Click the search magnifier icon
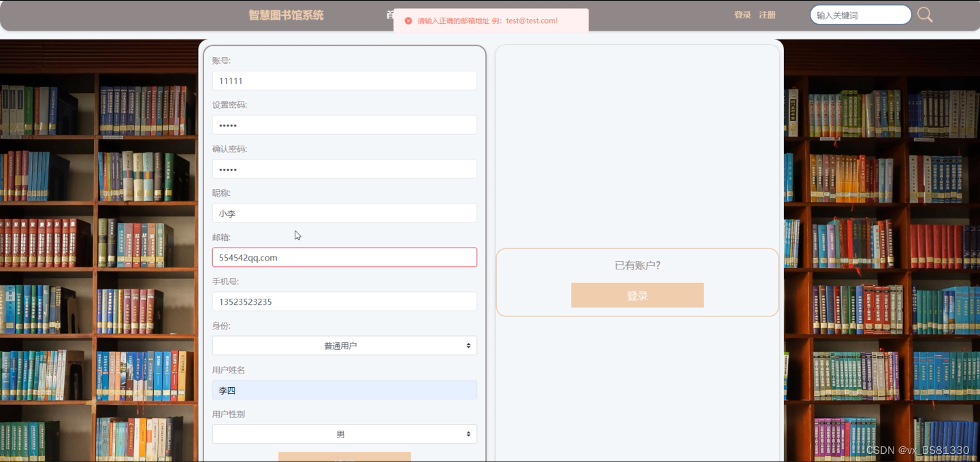This screenshot has height=462, width=980. coord(925,15)
